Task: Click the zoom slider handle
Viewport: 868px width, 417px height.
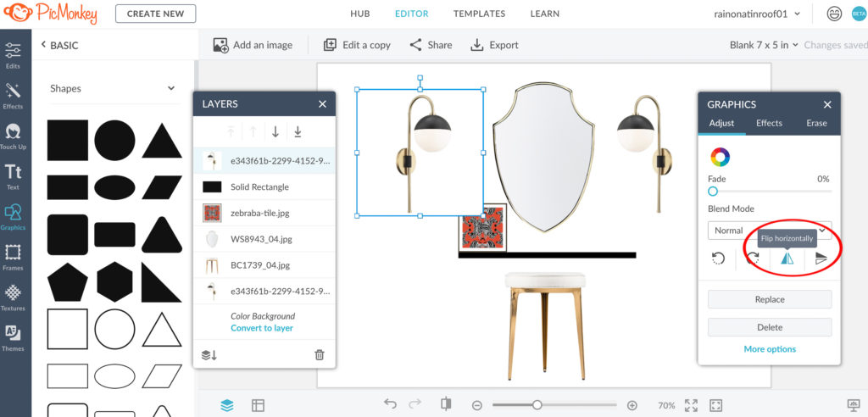Action: pos(537,405)
